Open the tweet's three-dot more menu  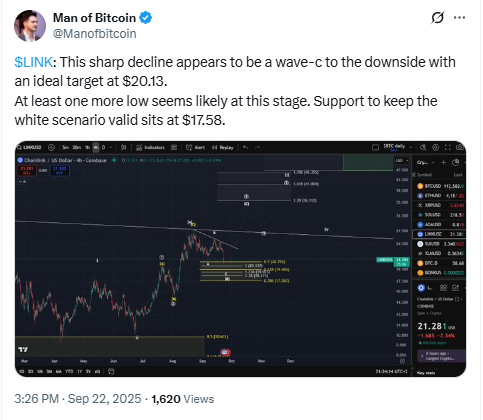[x=460, y=18]
